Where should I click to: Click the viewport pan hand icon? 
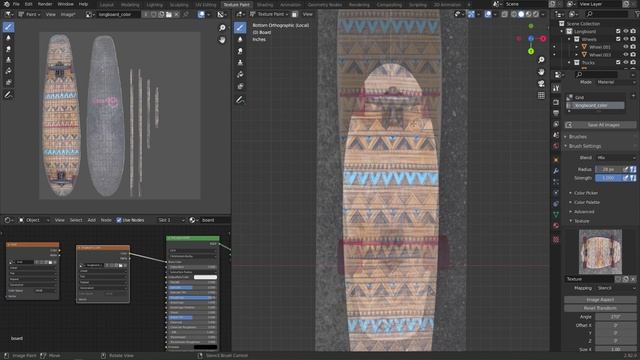(541, 72)
